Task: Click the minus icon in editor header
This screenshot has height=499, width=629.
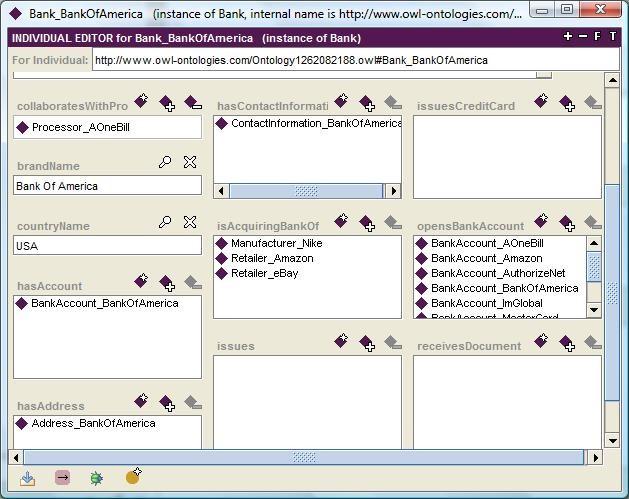Action: click(x=583, y=36)
